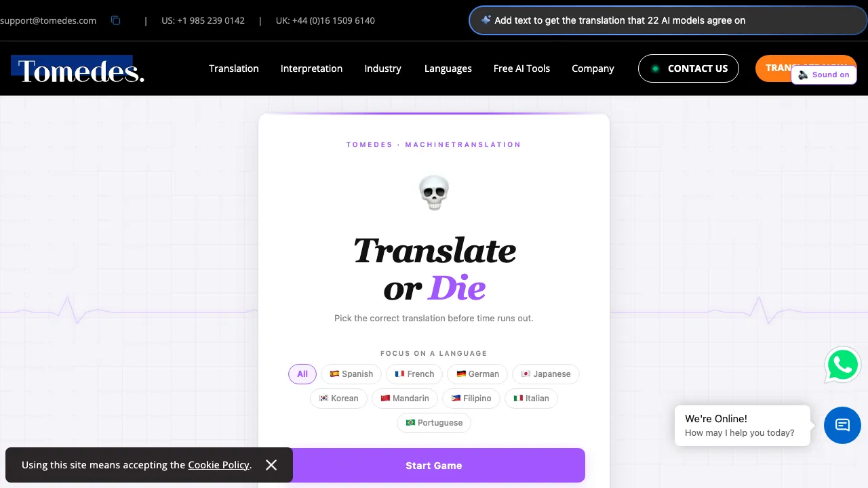Click the CONTACT US button
Screen dimensions: 868x488
[x=688, y=68]
